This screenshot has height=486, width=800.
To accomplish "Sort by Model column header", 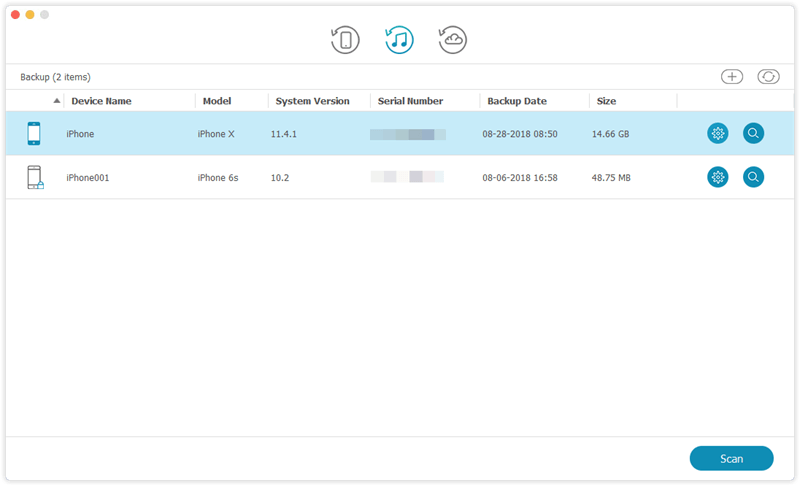I will tap(217, 101).
